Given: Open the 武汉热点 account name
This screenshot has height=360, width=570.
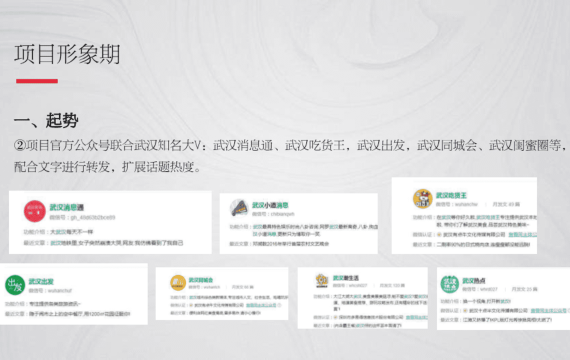Looking at the screenshot, I should click(474, 280).
